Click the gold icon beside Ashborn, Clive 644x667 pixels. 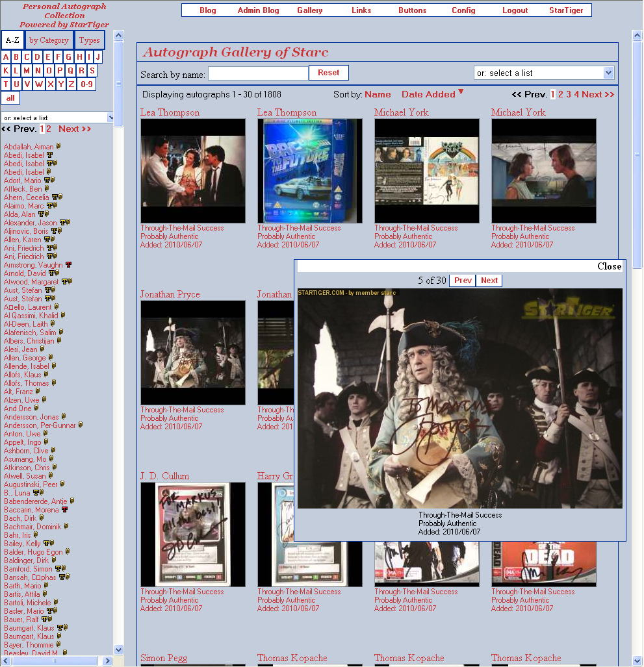(x=53, y=449)
